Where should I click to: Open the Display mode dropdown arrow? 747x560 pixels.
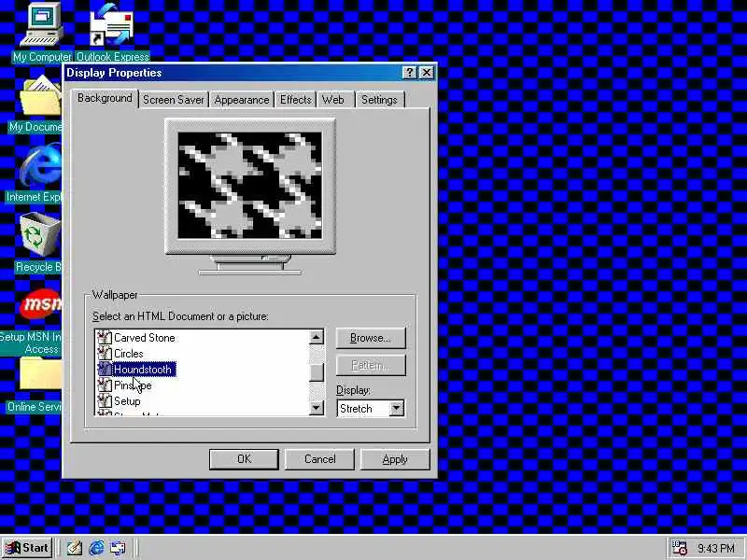tap(396, 408)
